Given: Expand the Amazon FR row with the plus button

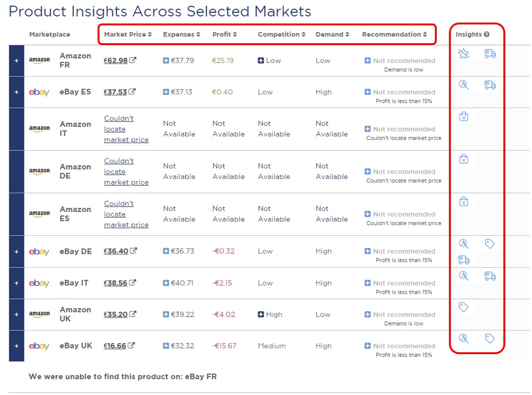Looking at the screenshot, I should [15, 60].
